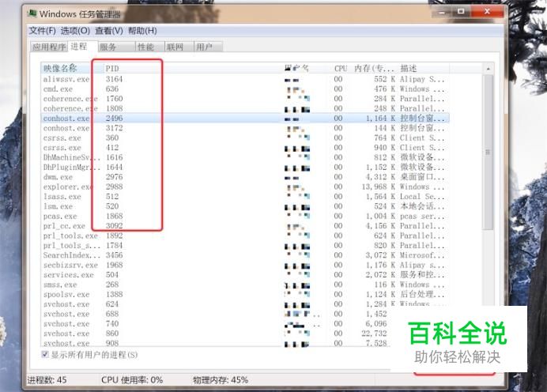547x392 pixels.
Task: Sort by the 映像名称 column header
Action: 71,68
